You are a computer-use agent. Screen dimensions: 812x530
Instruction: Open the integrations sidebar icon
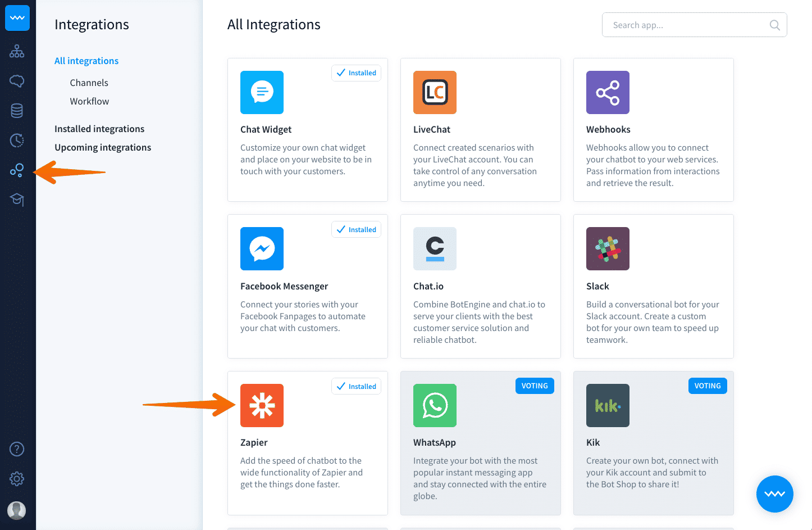[x=17, y=170]
